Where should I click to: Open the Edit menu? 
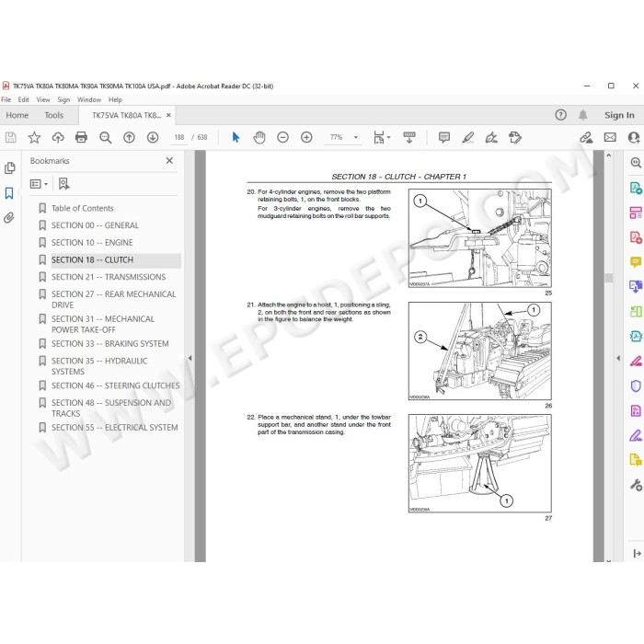point(23,99)
